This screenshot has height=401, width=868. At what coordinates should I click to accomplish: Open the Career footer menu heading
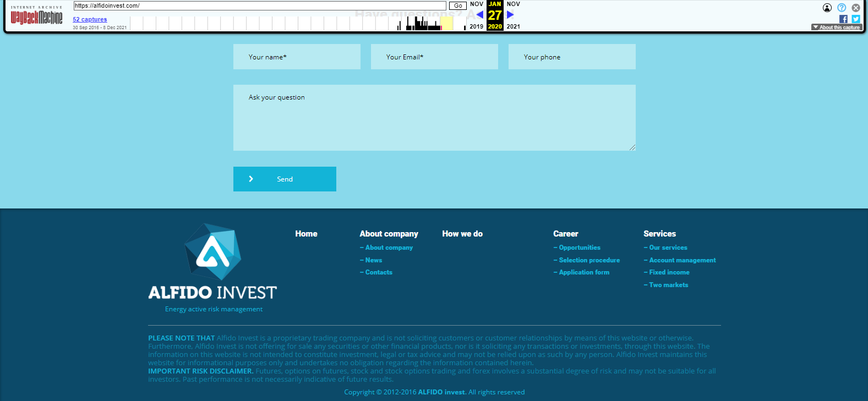point(565,234)
